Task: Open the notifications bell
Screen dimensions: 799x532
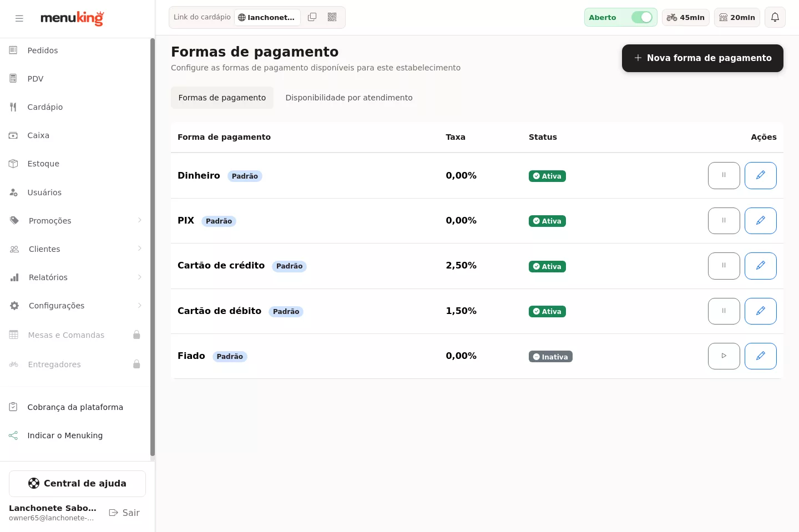Action: click(x=775, y=17)
